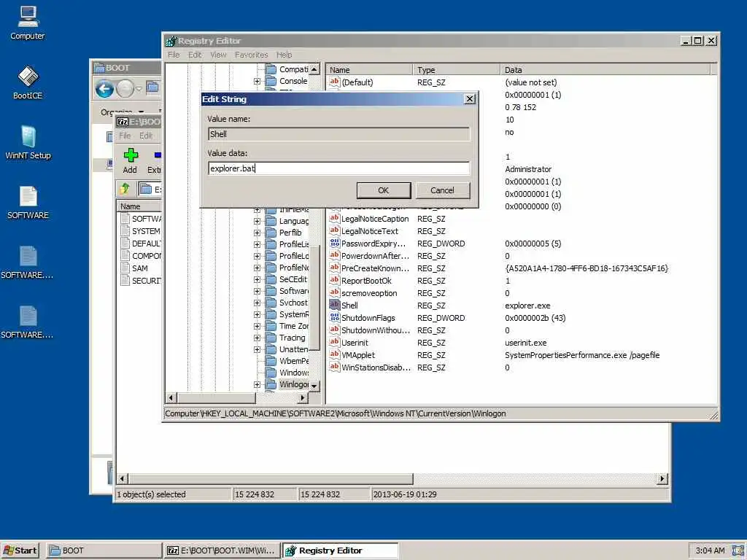Screen dimensions: 747x560
Task: Expand the Perflib tree node
Action: pyautogui.click(x=258, y=233)
